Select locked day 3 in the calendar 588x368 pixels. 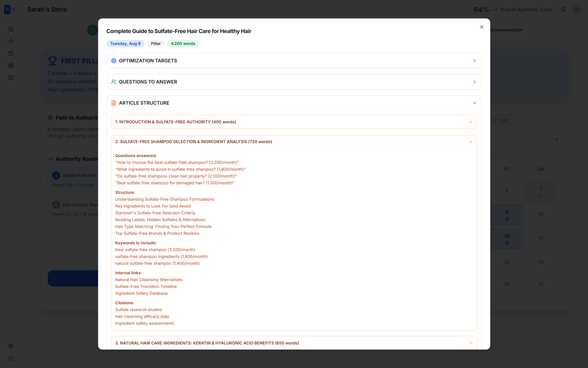click(x=541, y=191)
